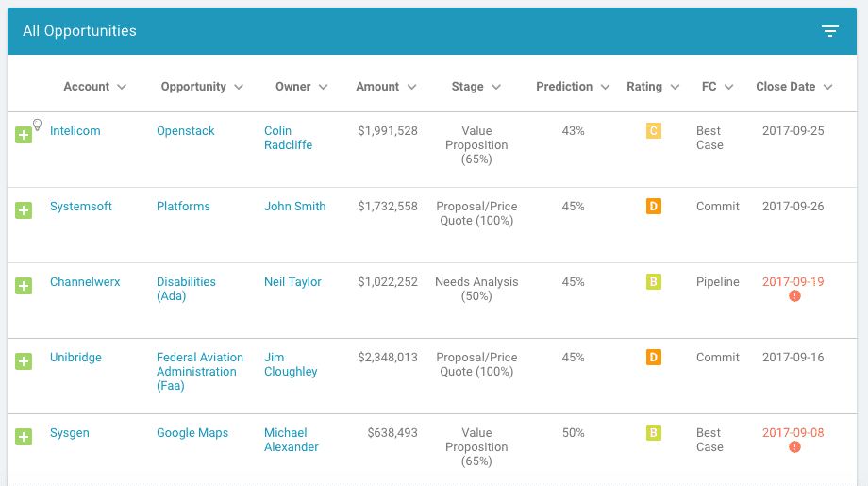Viewport: 868px width, 486px height.
Task: Expand the Intelicom row with plus button
Action: (24, 135)
